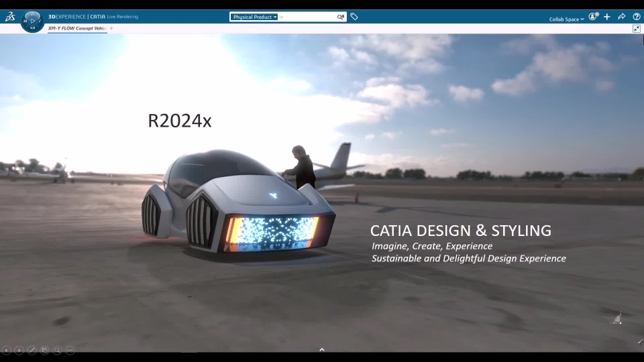
Task: Click 'Sustainable and Delightful Design Experience' text
Action: 469,258
